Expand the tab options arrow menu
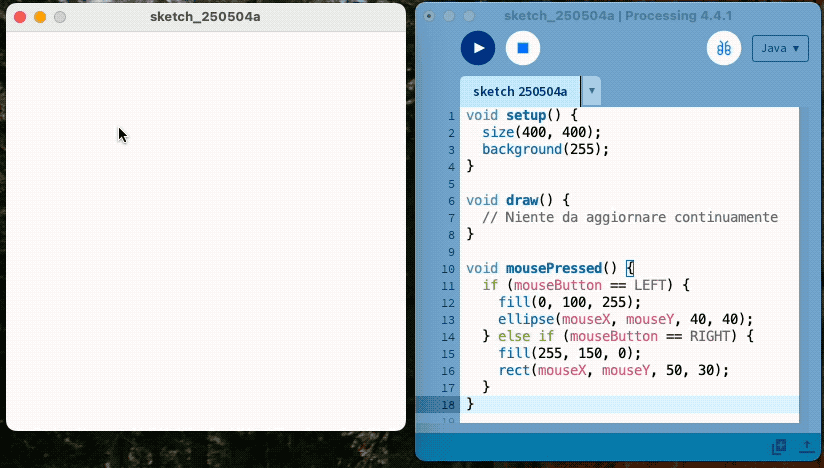The image size is (824, 468). coord(591,91)
